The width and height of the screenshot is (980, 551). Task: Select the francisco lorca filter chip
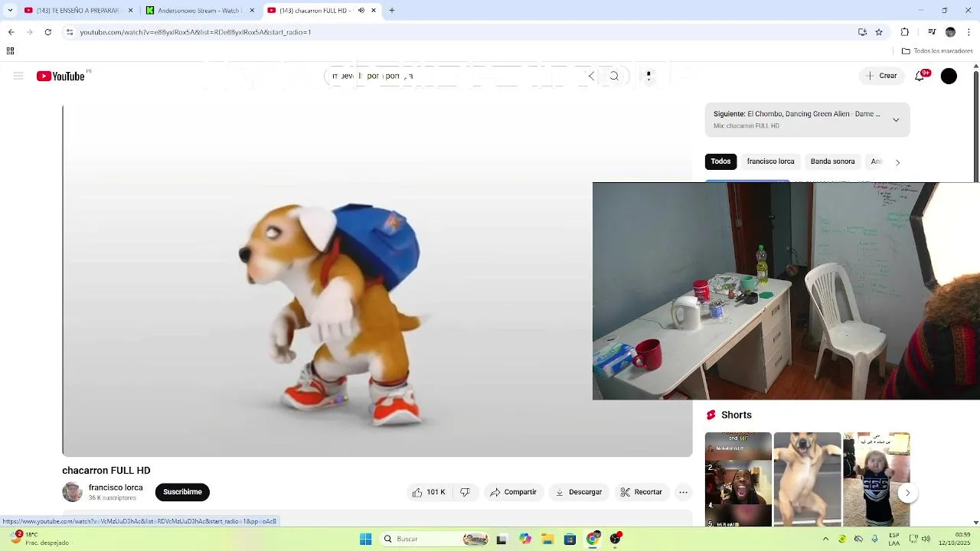click(770, 161)
